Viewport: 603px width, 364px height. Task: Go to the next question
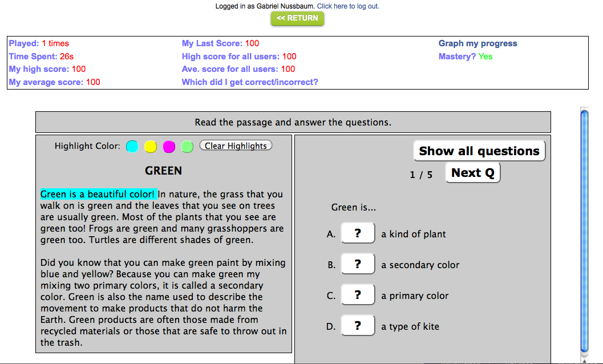click(x=472, y=173)
